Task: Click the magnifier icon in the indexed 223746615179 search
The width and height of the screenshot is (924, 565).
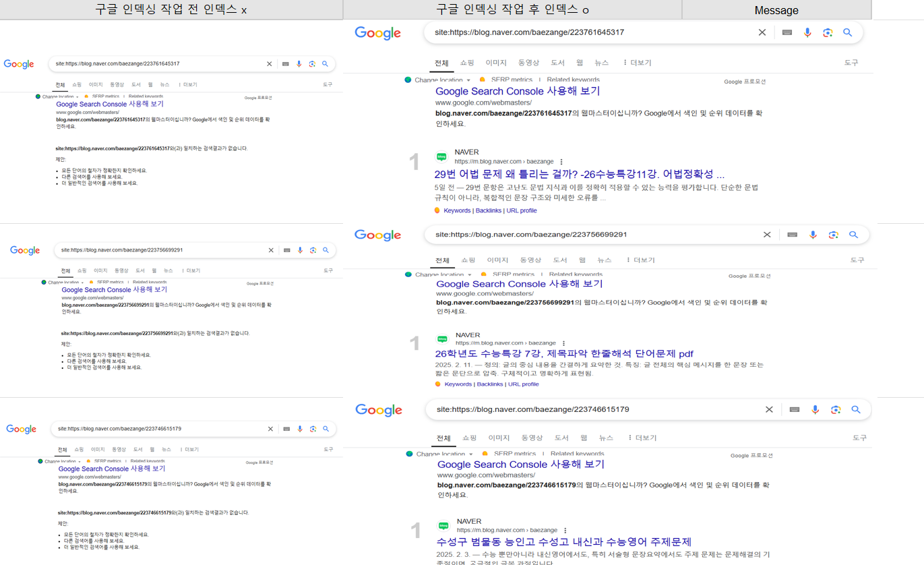Action: pos(856,409)
